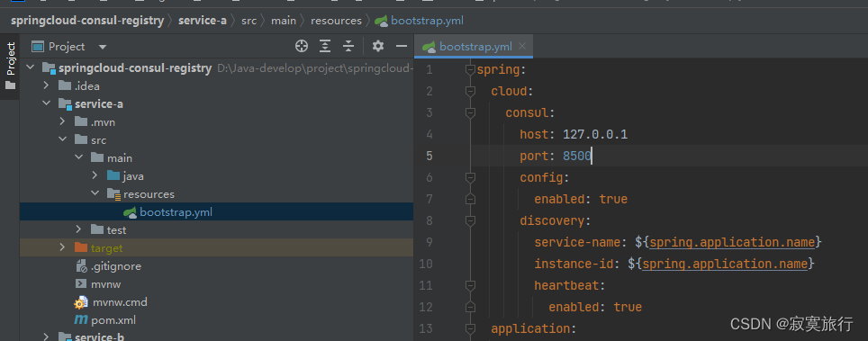Fold the application: block on line 13
Image resolution: width=868 pixels, height=341 pixels.
point(471,328)
